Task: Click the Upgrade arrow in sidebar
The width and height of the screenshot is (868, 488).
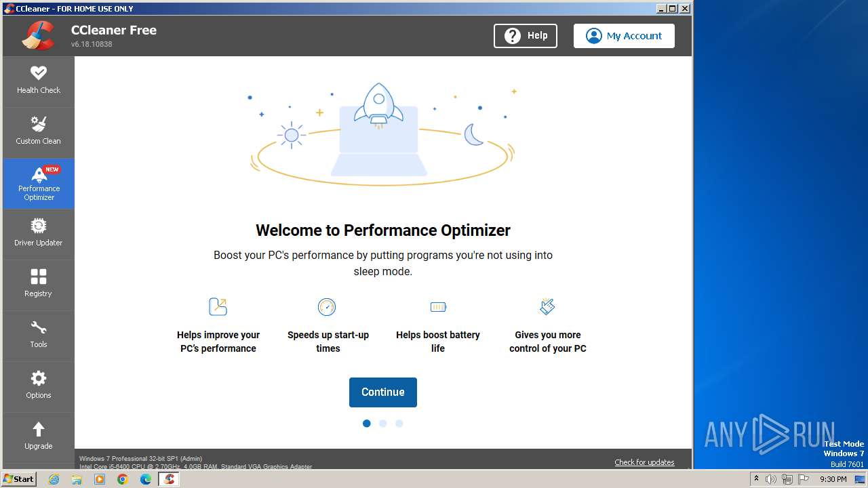Action: pyautogui.click(x=39, y=437)
